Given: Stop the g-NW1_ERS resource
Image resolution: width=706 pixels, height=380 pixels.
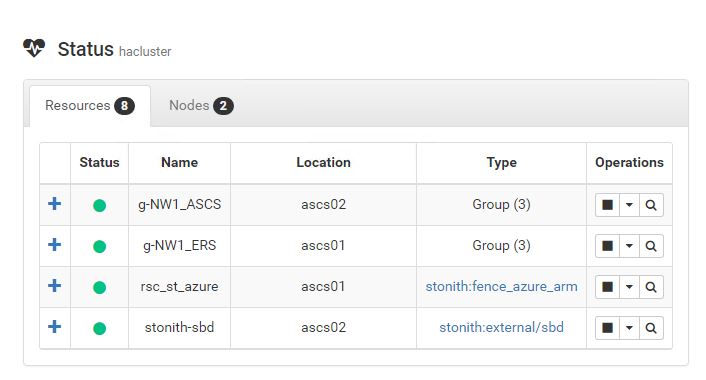Looking at the screenshot, I should point(607,246).
